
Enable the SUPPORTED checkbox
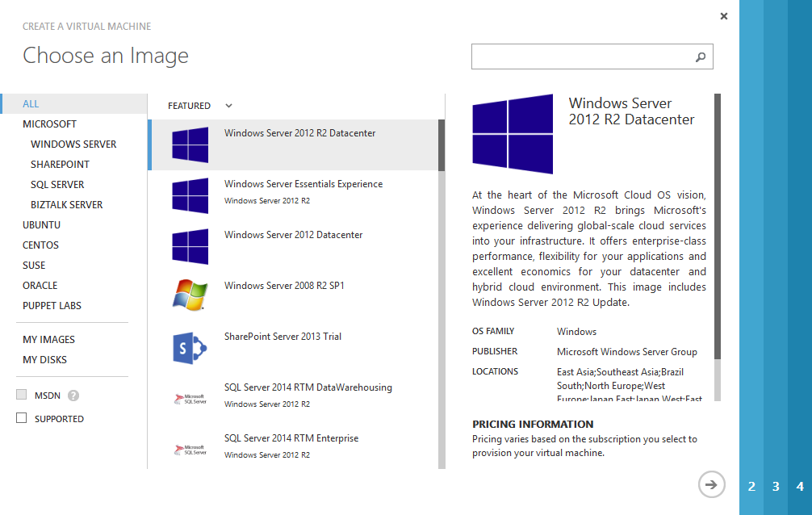(21, 417)
